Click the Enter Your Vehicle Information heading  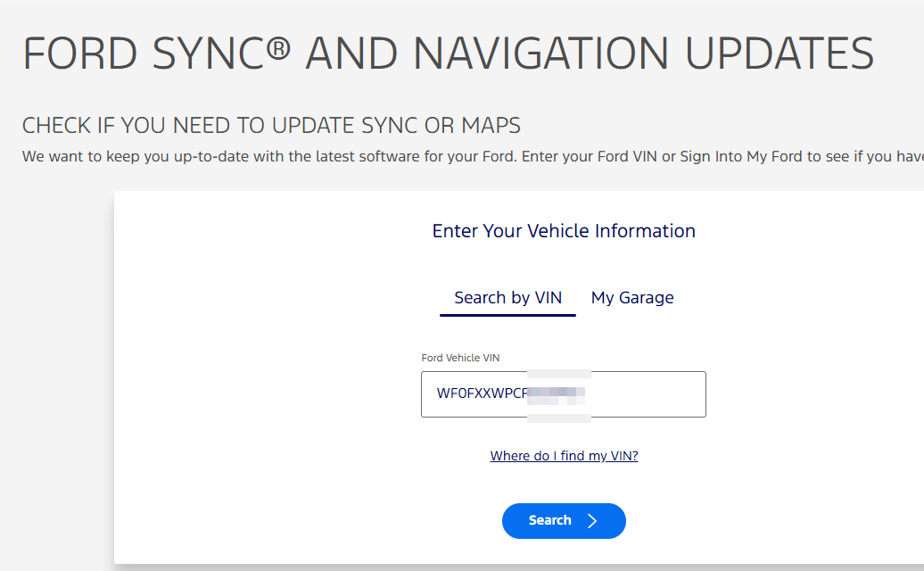point(564,231)
